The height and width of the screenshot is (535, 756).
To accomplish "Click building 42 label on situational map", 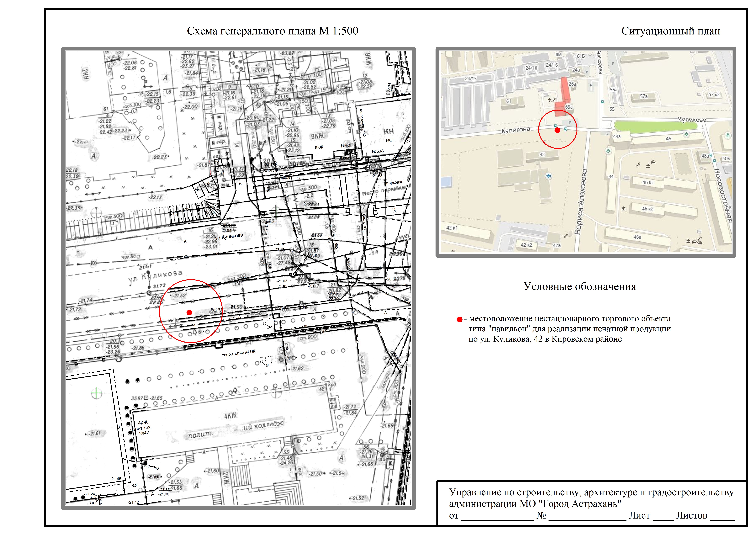I will tap(542, 154).
